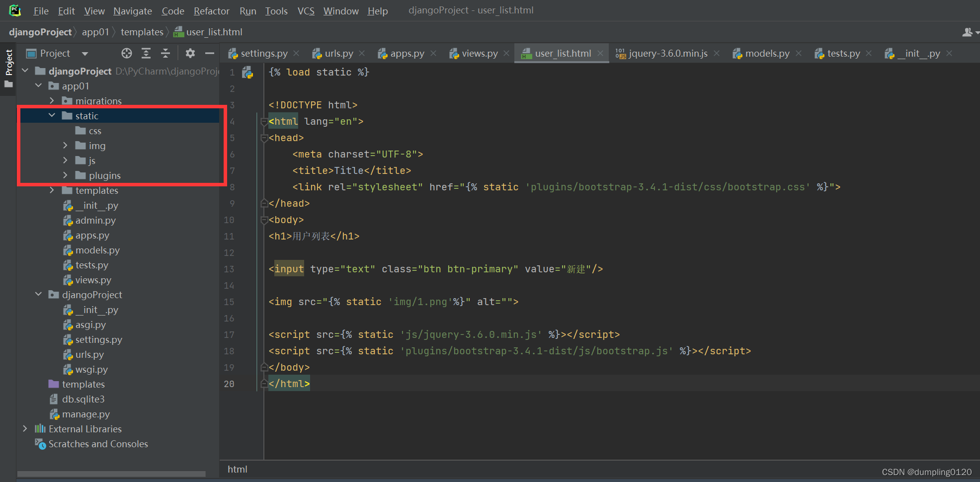Click html breadcrumb at editor bottom
980x482 pixels.
pyautogui.click(x=238, y=469)
